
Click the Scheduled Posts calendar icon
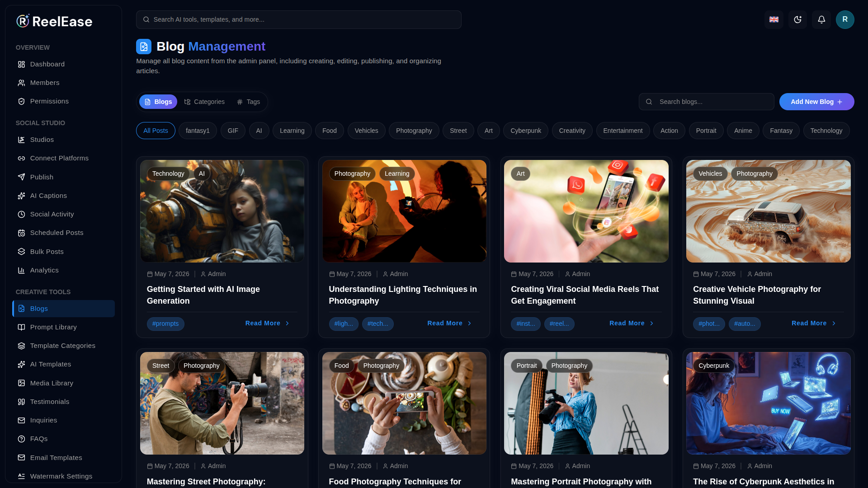coord(21,233)
